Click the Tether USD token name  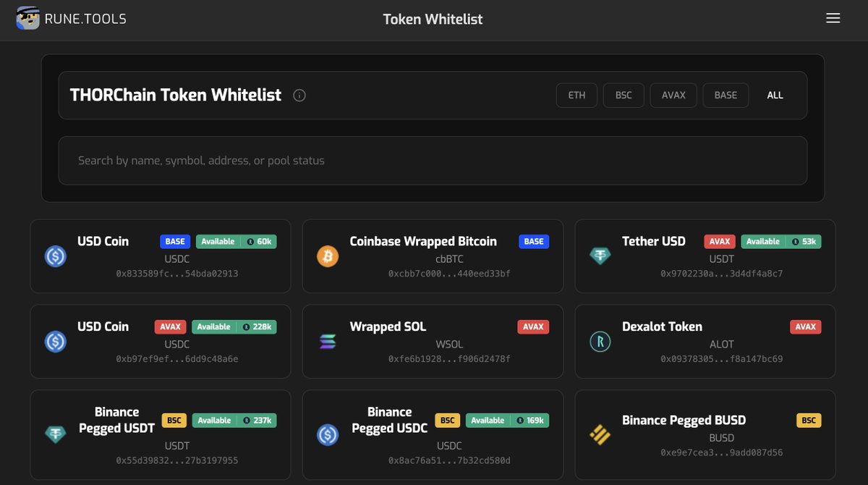[x=654, y=241]
